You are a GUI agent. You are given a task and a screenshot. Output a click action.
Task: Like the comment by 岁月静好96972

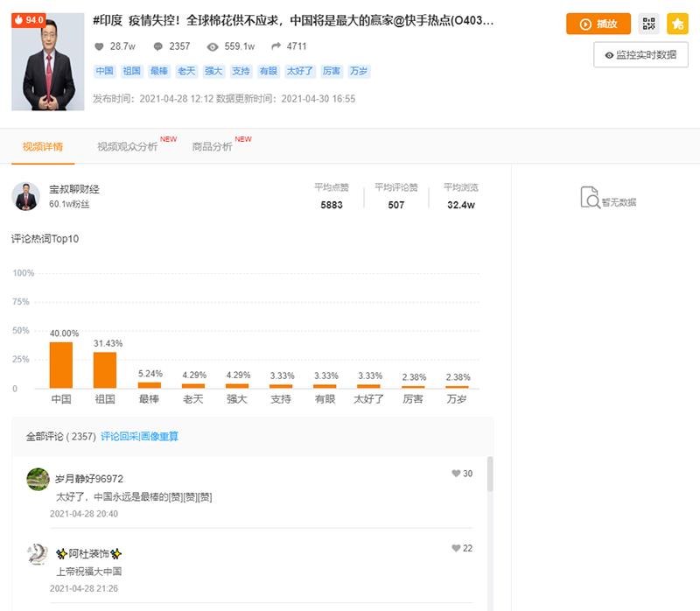point(456,474)
